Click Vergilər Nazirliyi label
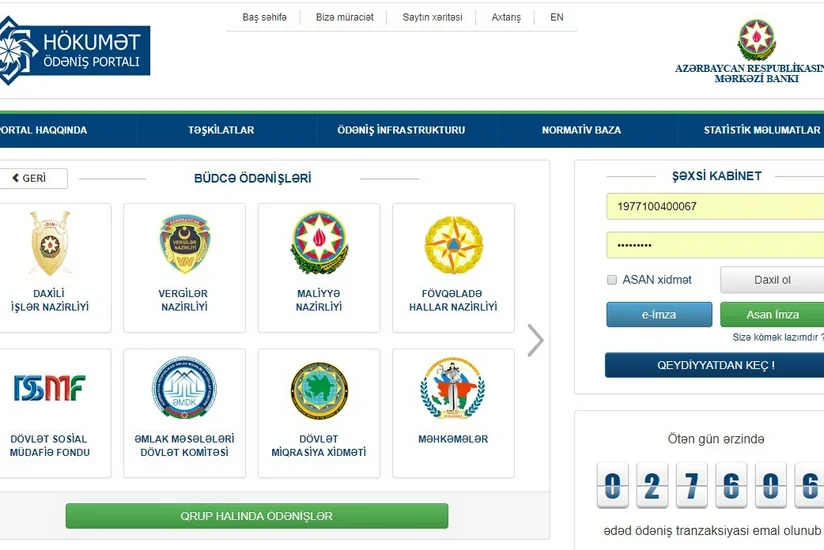 coord(184,300)
